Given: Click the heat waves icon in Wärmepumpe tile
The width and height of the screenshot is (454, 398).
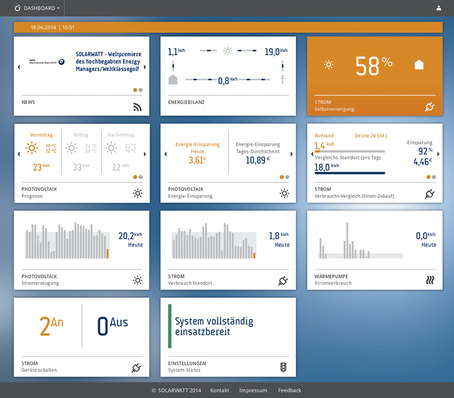Looking at the screenshot, I should [430, 280].
